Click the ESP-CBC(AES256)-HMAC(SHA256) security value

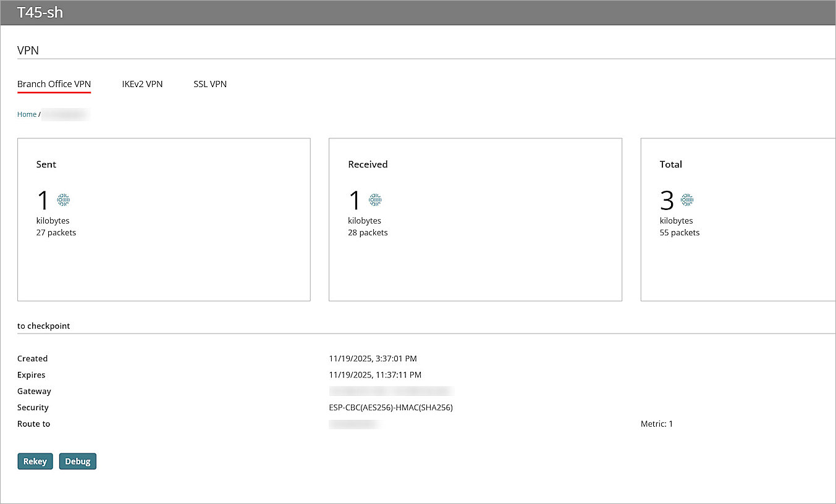pos(391,408)
